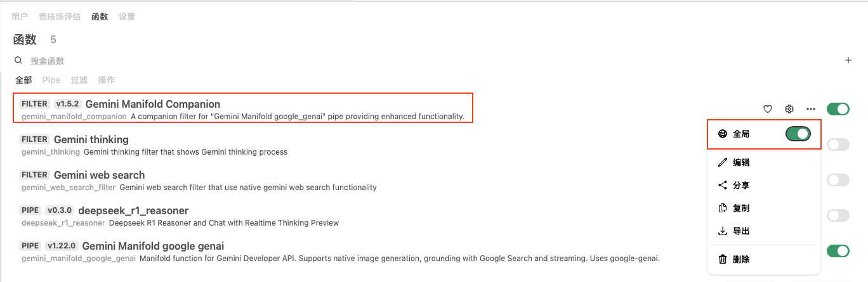Click the heart icon for Gemini Manifold Companion
868x282 pixels.
(x=767, y=109)
